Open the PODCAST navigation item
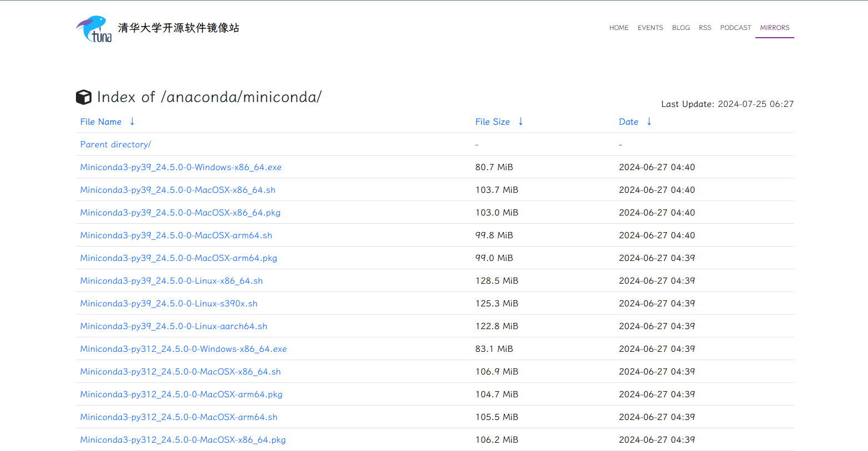The height and width of the screenshot is (451, 868). pos(736,28)
